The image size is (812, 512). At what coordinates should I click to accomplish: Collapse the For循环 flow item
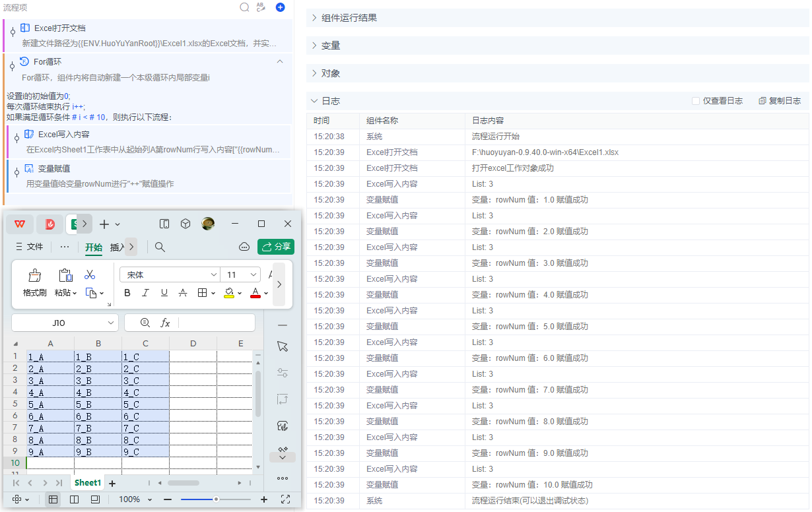click(x=280, y=61)
